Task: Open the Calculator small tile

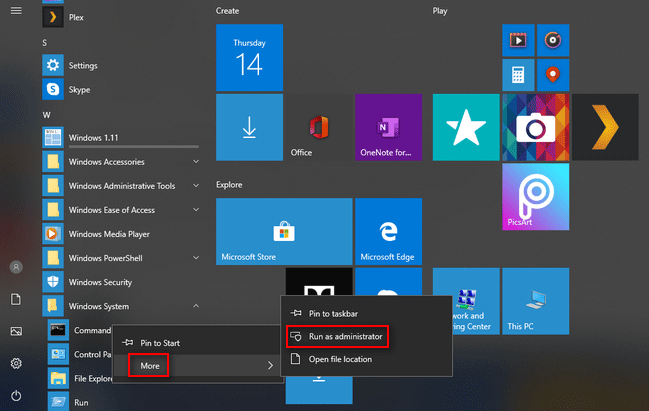Action: coord(518,75)
